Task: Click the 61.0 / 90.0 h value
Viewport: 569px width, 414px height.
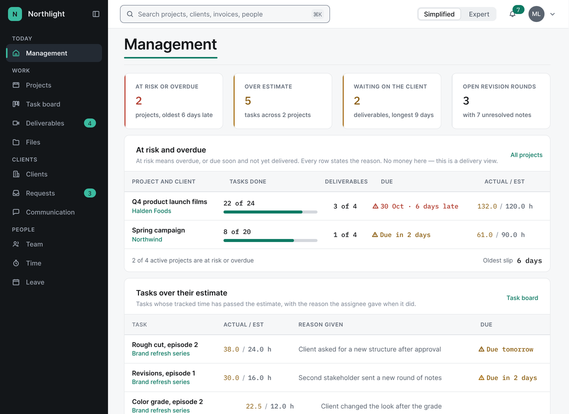Action: (501, 235)
